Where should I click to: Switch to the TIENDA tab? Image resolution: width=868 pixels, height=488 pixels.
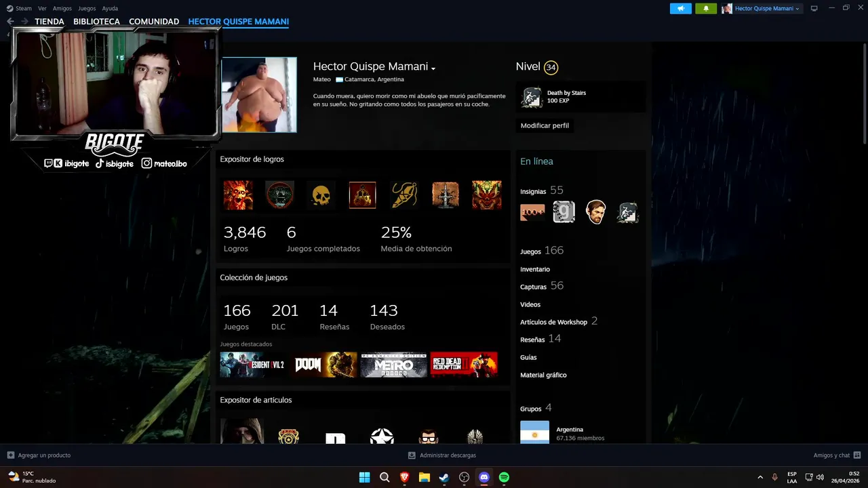pos(50,22)
